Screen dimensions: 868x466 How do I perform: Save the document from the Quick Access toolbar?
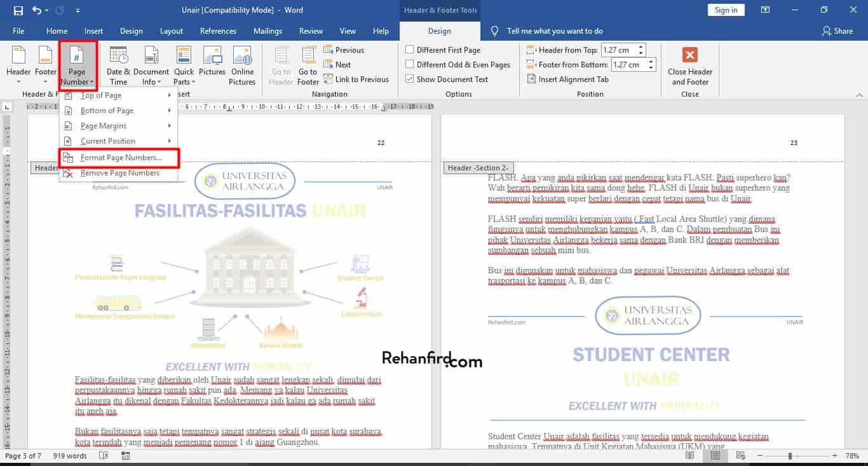(x=18, y=10)
